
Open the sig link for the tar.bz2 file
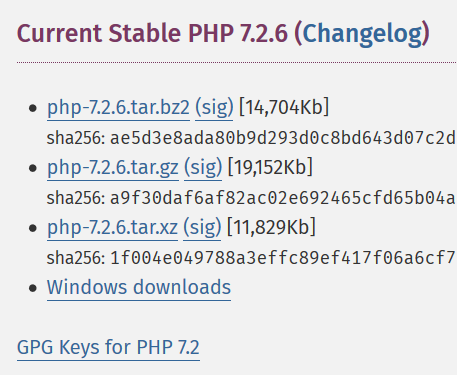pyautogui.click(x=214, y=108)
